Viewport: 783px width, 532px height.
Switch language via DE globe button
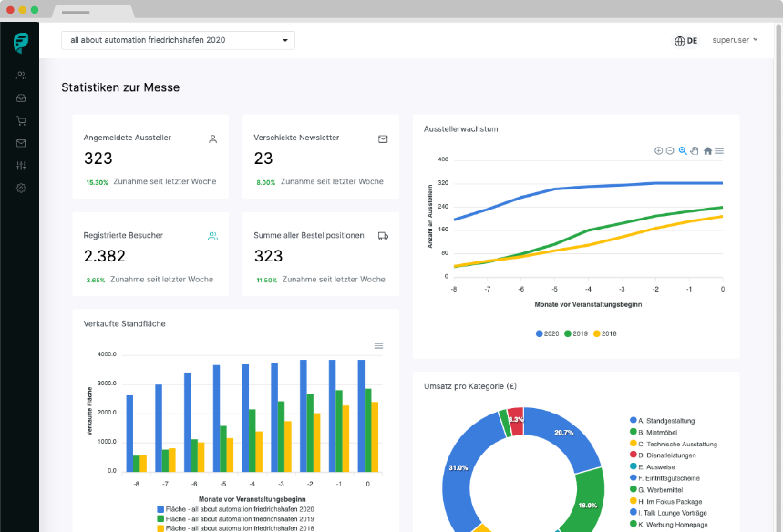(x=686, y=41)
